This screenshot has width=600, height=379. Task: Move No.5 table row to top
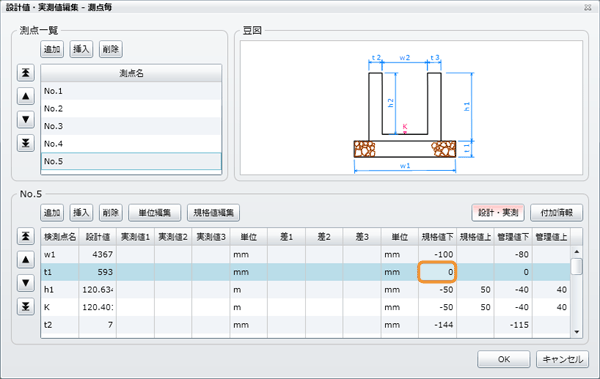click(26, 236)
